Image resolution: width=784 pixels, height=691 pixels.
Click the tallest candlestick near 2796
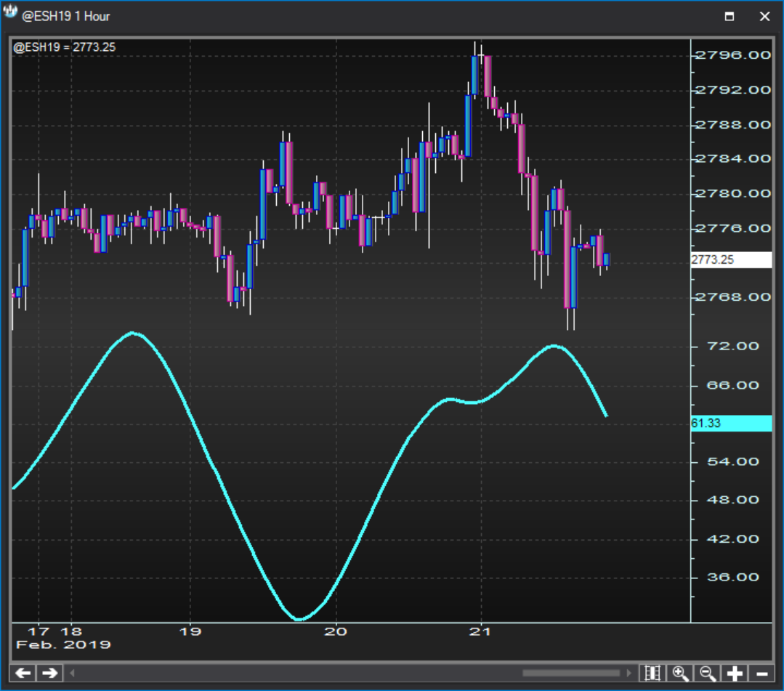tap(474, 75)
